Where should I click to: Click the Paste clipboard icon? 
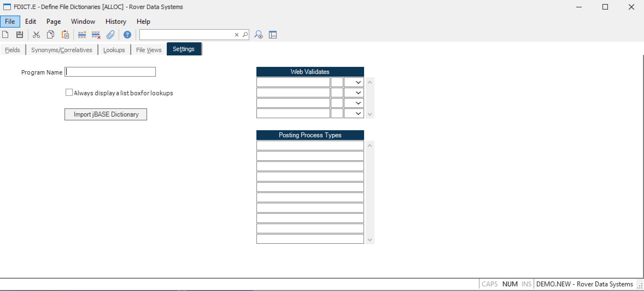pyautogui.click(x=65, y=35)
